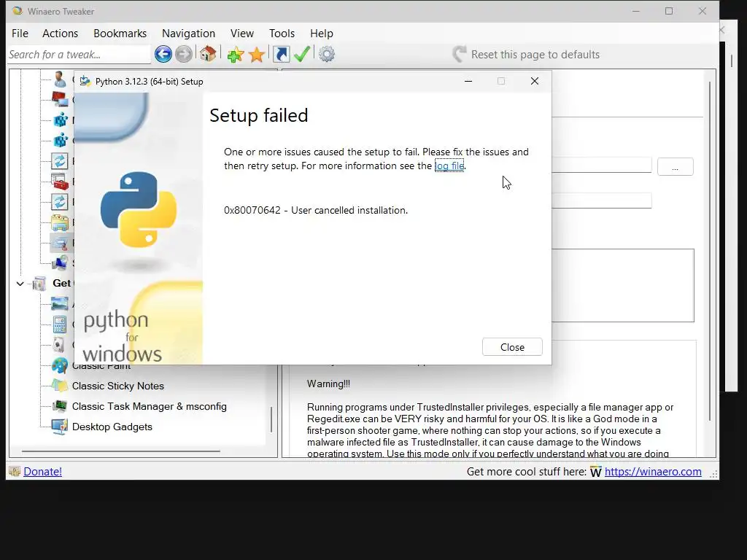Open the https://winaero.com link
Screen dimensions: 747x560
tap(653, 472)
